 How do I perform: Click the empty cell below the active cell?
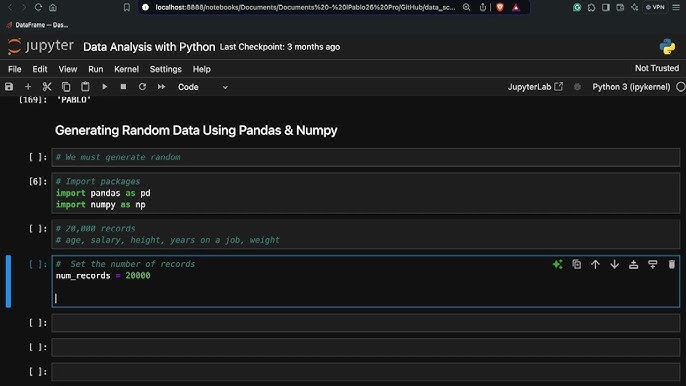pyautogui.click(x=365, y=323)
